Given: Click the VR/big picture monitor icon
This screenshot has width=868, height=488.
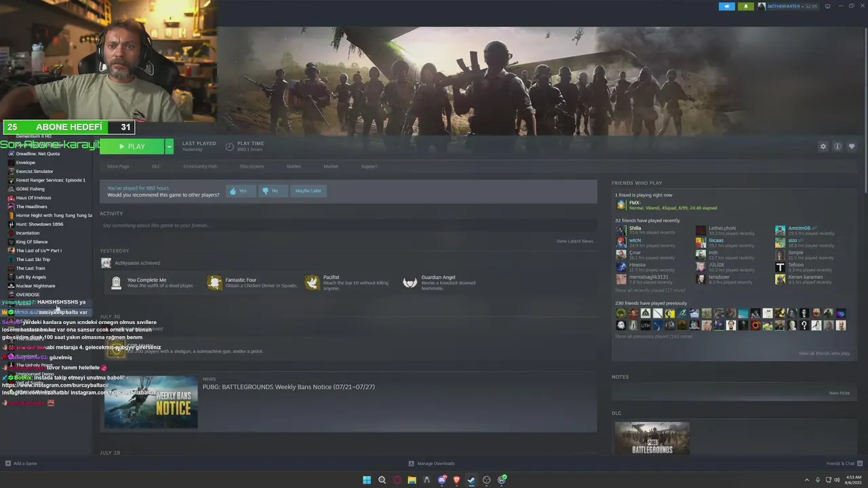Looking at the screenshot, I should (x=829, y=6).
